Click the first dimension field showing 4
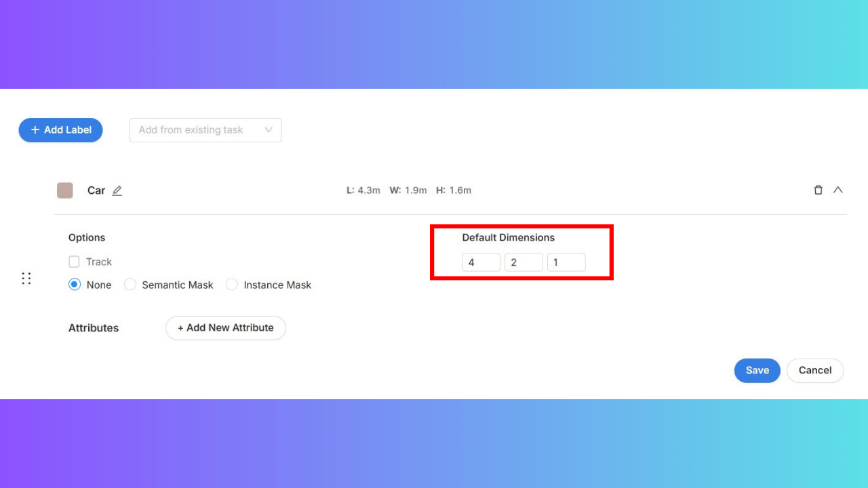868x488 pixels. [x=481, y=262]
